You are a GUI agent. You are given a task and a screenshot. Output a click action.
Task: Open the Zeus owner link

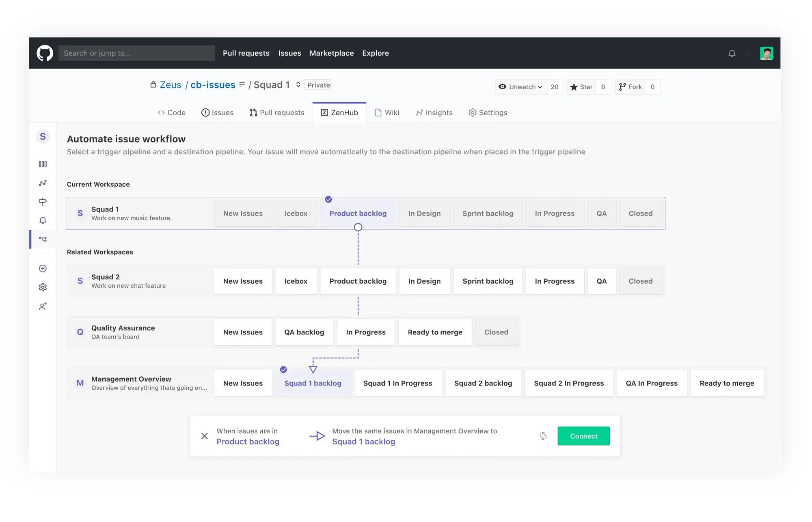[171, 84]
